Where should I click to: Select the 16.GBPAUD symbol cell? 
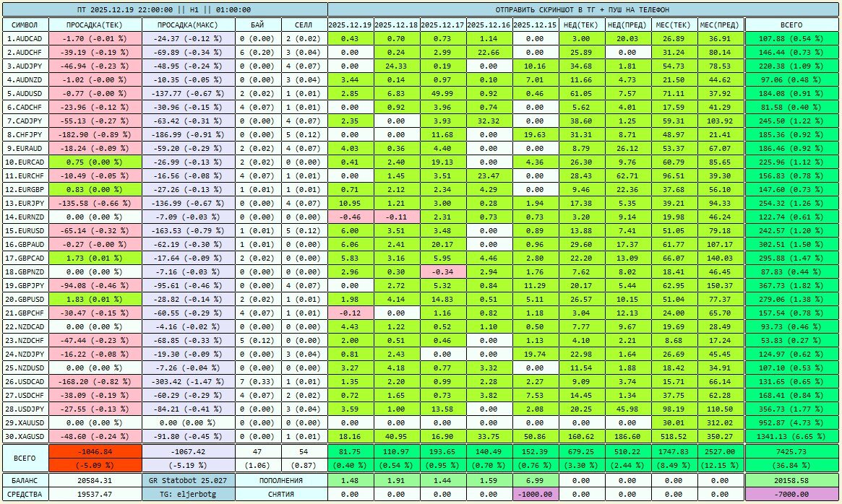point(25,244)
